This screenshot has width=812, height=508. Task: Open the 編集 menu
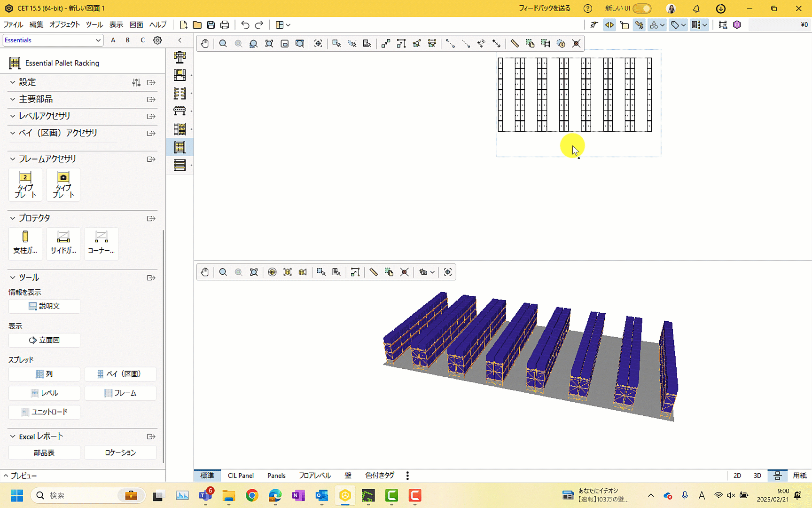point(36,24)
